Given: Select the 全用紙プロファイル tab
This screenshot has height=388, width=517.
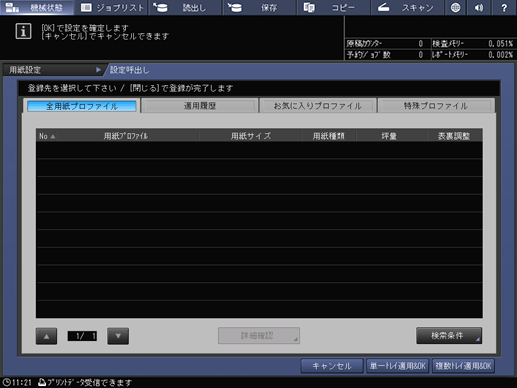Looking at the screenshot, I should coord(82,106).
